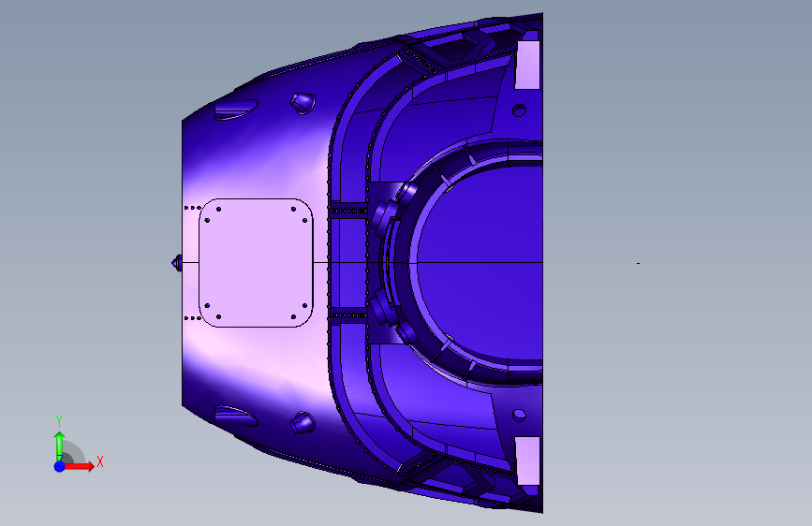Click the red X label beside the triad
The image size is (812, 526).
tap(100, 461)
